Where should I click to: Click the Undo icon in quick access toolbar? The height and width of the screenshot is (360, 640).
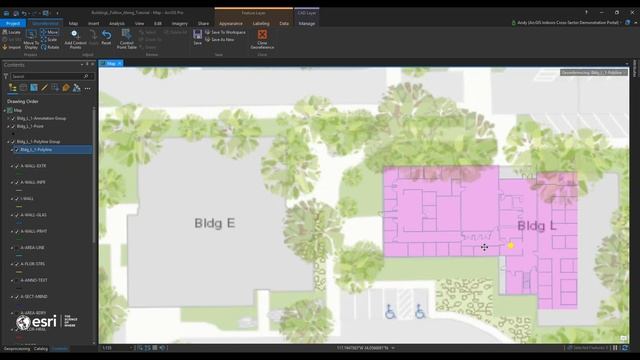pos(24,13)
